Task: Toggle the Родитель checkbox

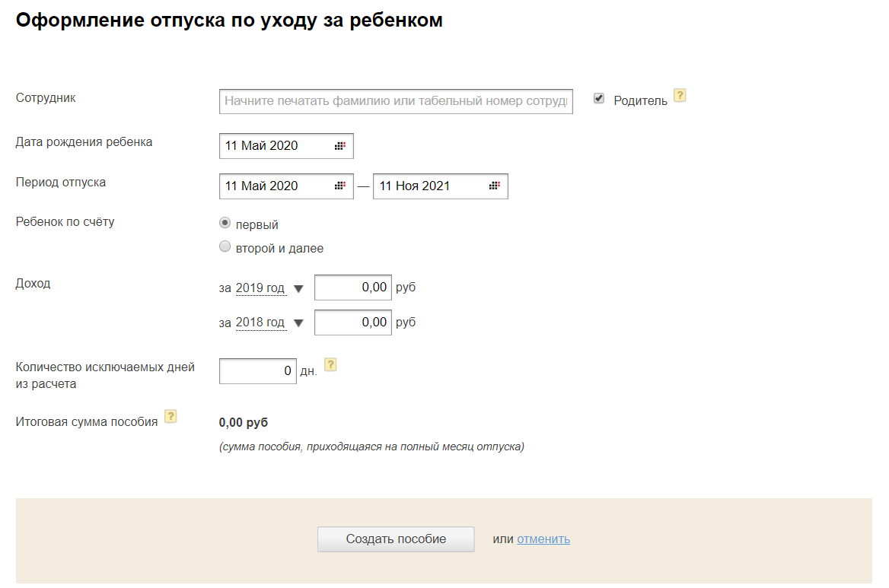Action: click(599, 99)
